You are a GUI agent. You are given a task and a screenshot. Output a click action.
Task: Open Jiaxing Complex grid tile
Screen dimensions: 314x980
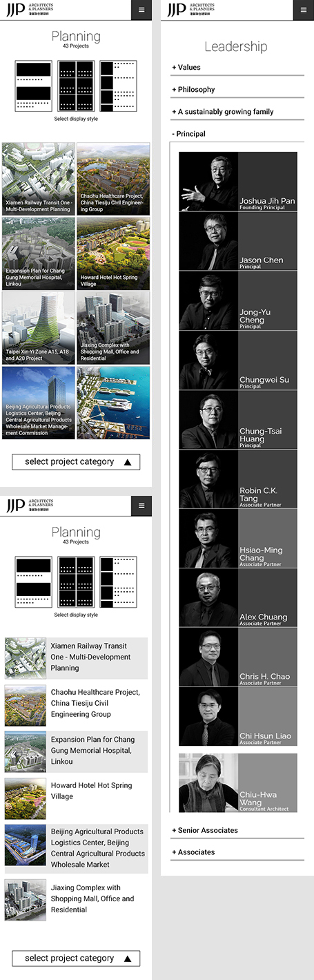click(113, 329)
